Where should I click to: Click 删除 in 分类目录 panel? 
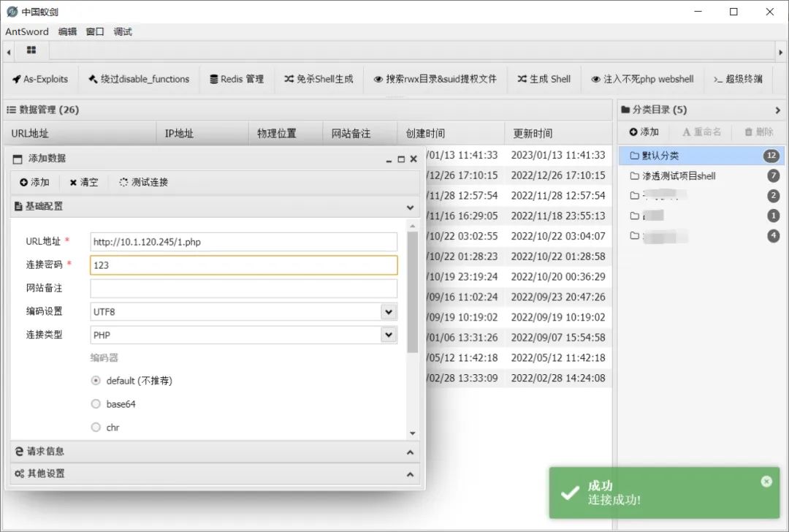pyautogui.click(x=759, y=132)
